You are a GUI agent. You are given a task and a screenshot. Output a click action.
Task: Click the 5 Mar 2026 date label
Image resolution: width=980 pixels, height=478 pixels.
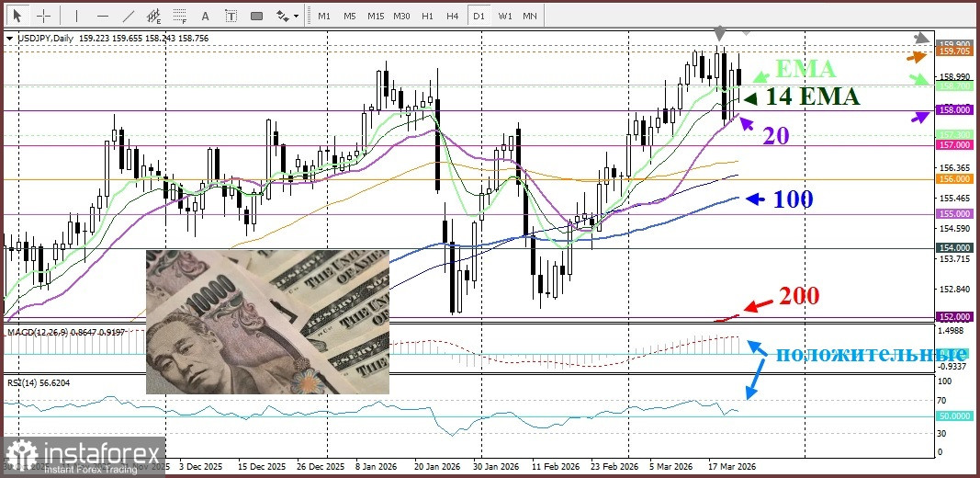(x=670, y=467)
